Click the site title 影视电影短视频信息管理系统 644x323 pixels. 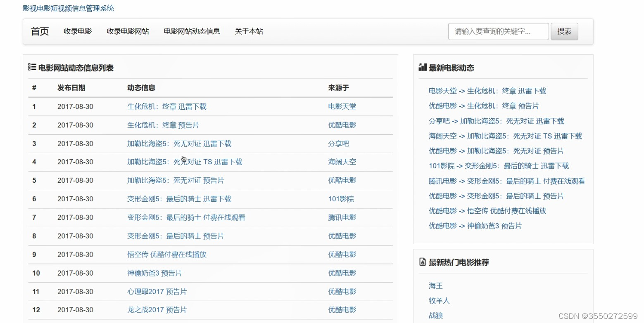(x=67, y=8)
